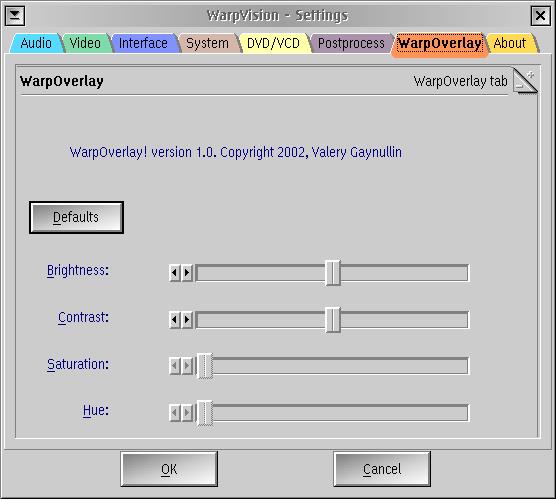556x499 pixels.
Task: Open the Video tab
Action: (85, 43)
